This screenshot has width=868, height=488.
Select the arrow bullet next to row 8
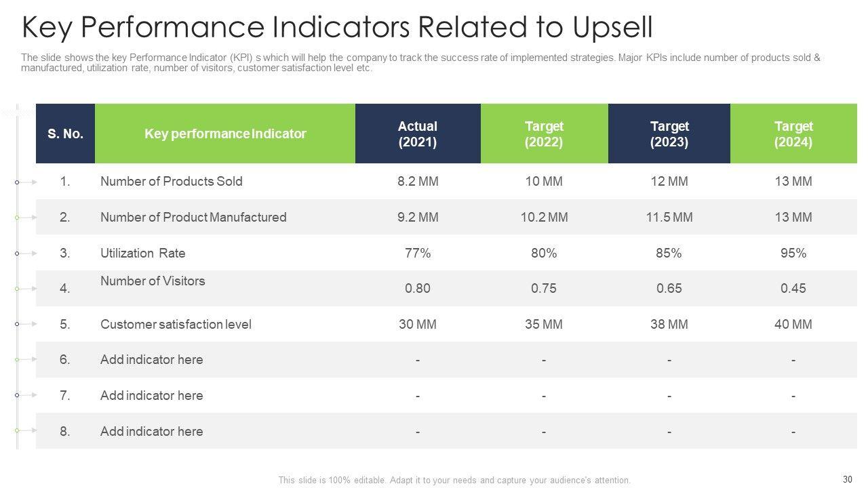(26, 430)
